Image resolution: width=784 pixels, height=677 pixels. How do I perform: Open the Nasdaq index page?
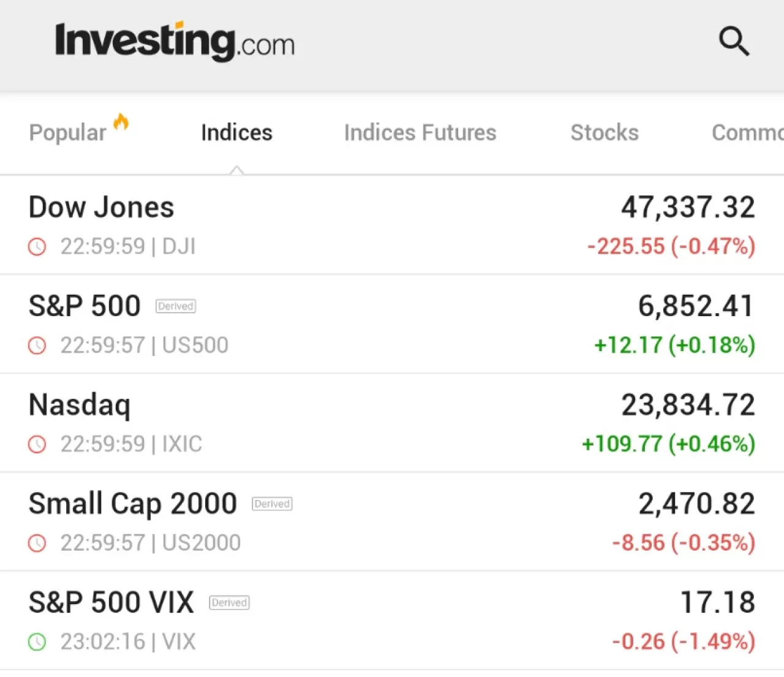[80, 404]
